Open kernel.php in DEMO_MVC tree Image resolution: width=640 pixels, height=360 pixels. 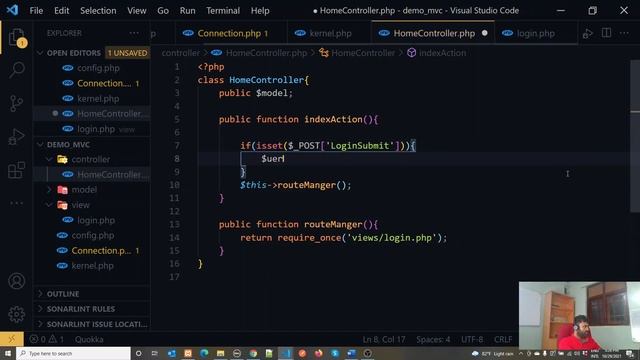(92, 266)
